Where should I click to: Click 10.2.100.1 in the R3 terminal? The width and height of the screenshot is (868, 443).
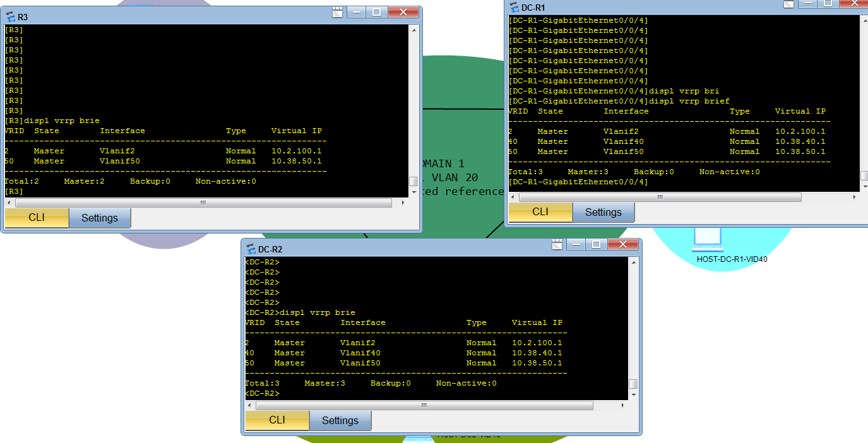297,151
